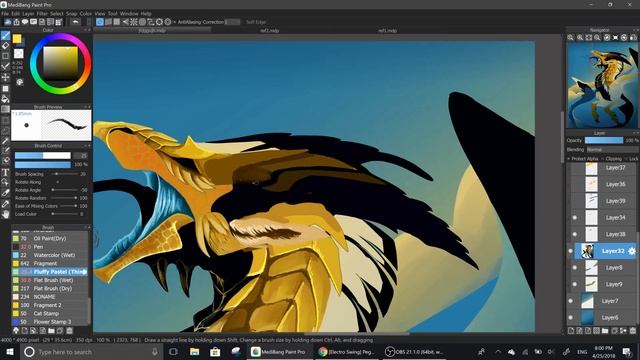This screenshot has width=640, height=360.
Task: Enable the Clipping checkbox
Action: 602,158
